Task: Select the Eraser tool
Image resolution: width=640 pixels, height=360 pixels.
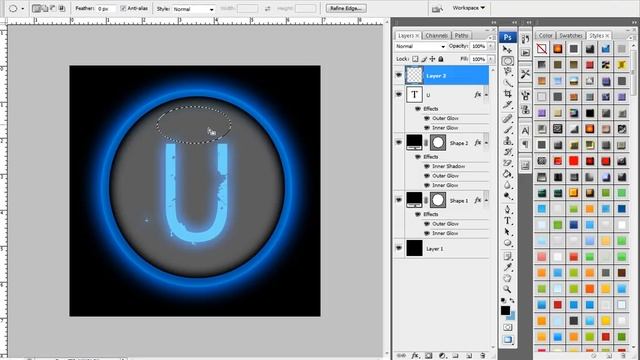Action: (x=507, y=163)
